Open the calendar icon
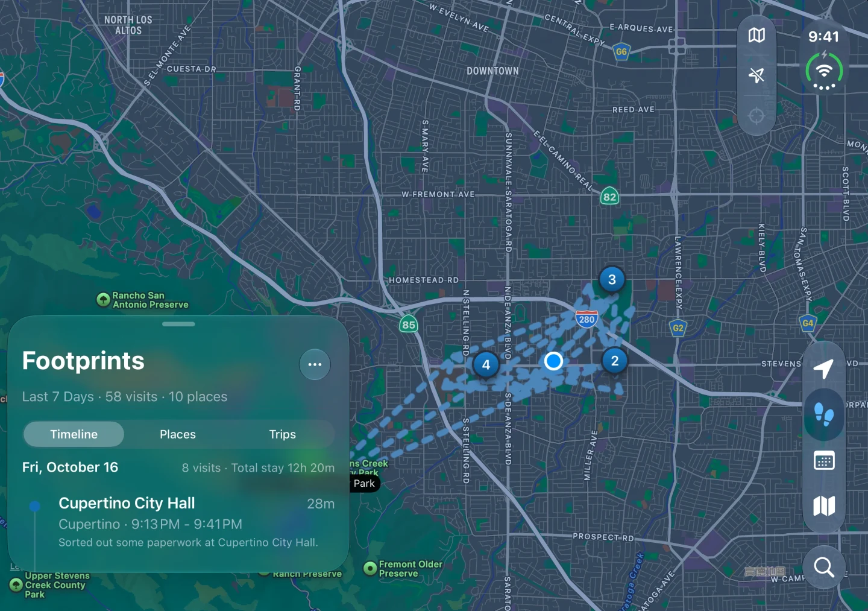The height and width of the screenshot is (611, 868). [x=823, y=461]
